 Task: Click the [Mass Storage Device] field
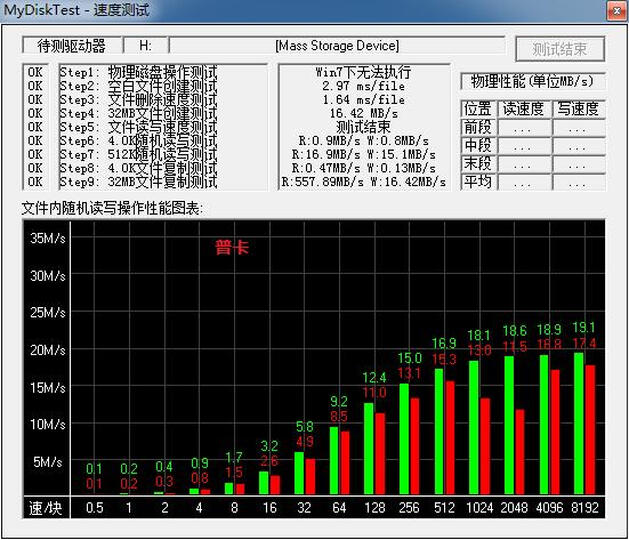337,45
